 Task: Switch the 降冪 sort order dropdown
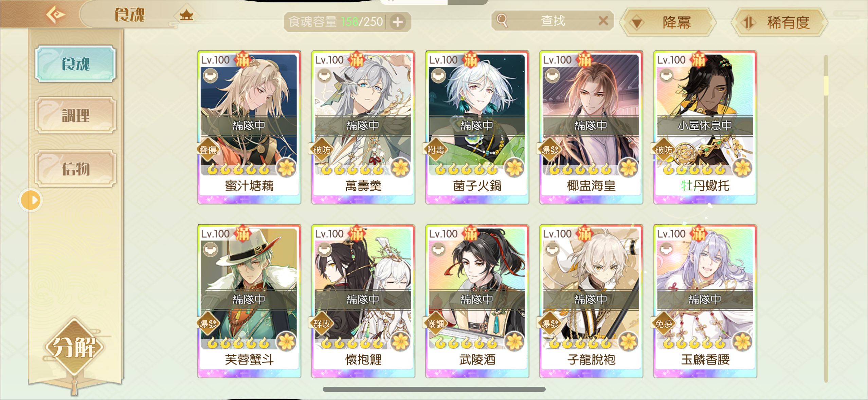pyautogui.click(x=668, y=22)
